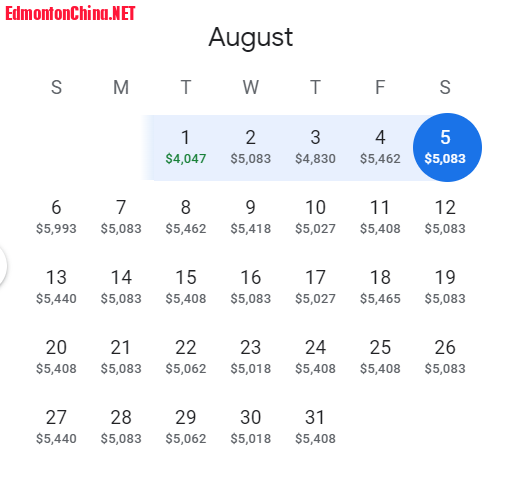The height and width of the screenshot is (487, 523).
Task: Click previous month arrow at left edge
Action: pos(2,266)
